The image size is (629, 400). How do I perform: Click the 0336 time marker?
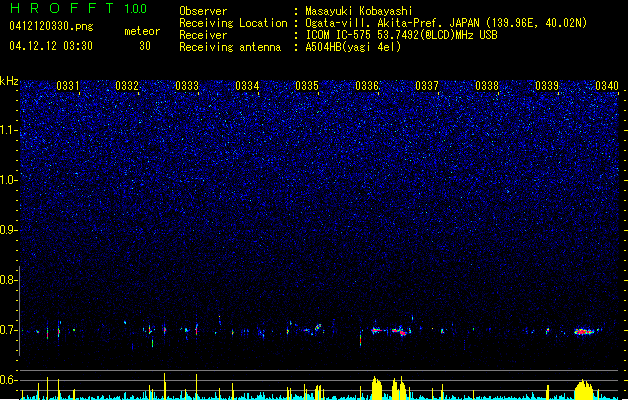367,86
